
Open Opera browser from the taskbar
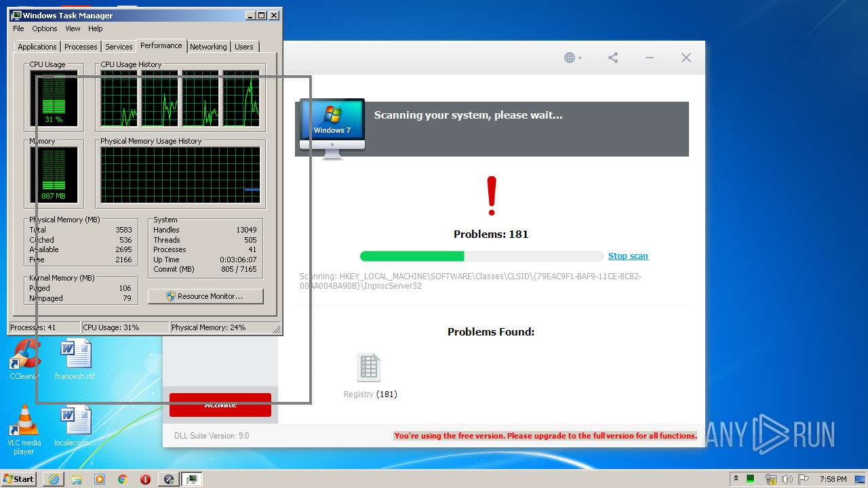[x=145, y=479]
